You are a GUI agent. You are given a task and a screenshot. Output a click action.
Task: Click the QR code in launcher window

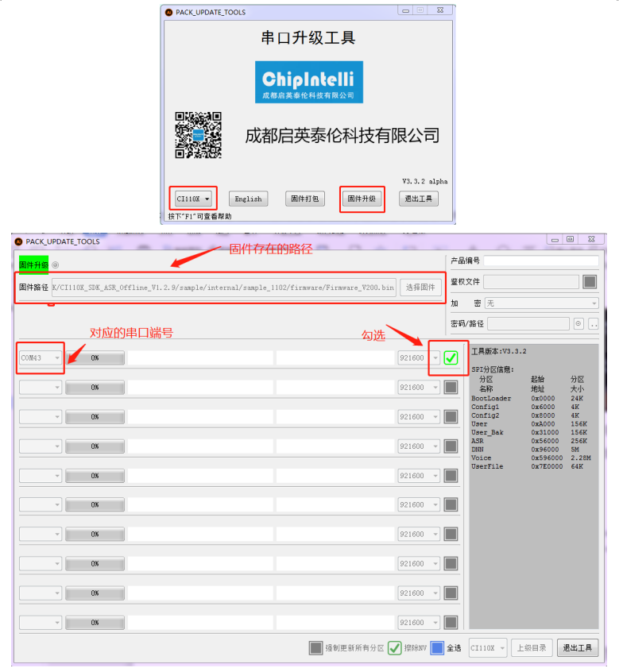point(198,135)
